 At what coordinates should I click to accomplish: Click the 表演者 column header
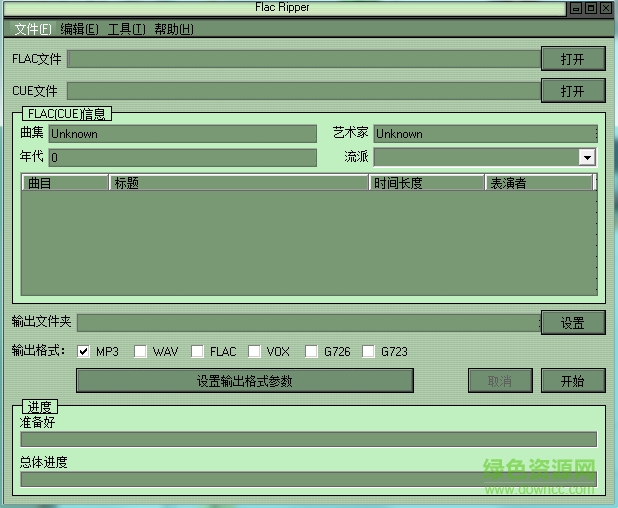tap(539, 183)
